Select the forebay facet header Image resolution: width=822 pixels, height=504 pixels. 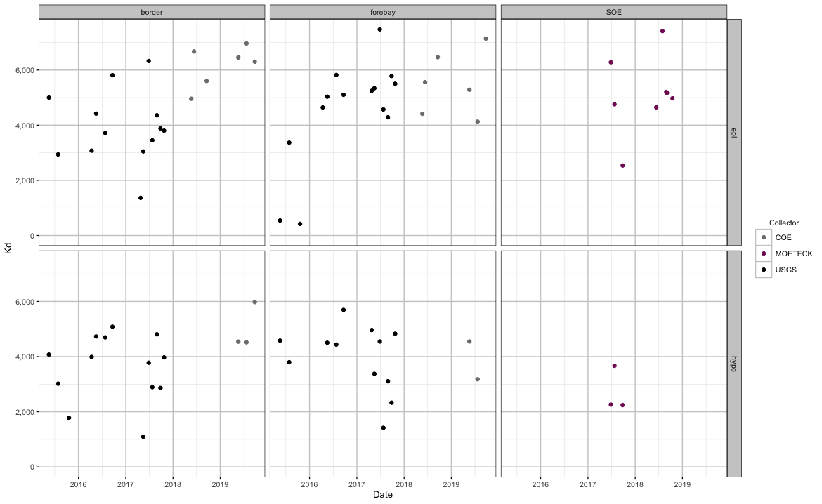pyautogui.click(x=382, y=11)
